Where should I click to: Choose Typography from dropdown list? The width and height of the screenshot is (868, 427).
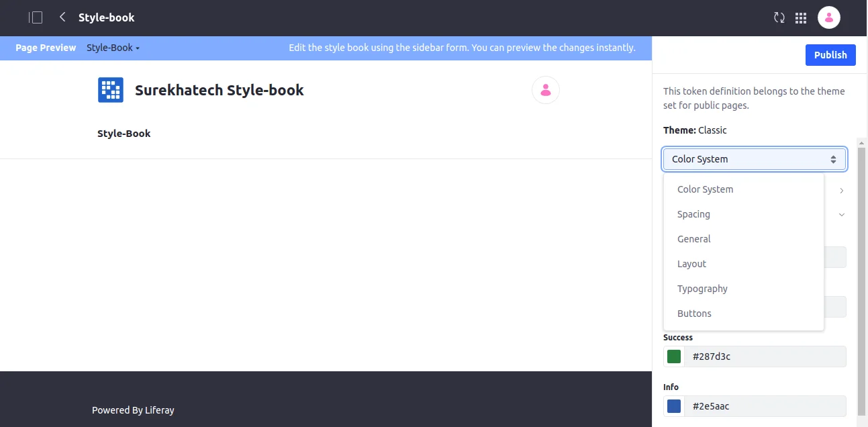click(x=743, y=289)
